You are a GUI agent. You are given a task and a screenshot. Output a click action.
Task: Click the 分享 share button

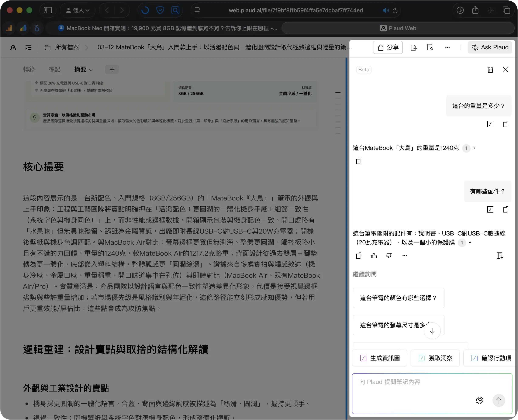[x=388, y=47]
